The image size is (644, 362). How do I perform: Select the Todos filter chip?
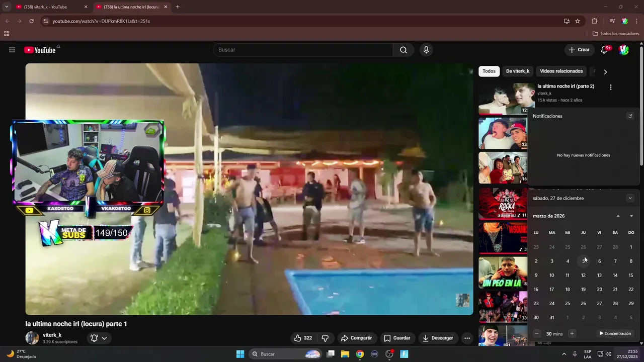pos(489,71)
